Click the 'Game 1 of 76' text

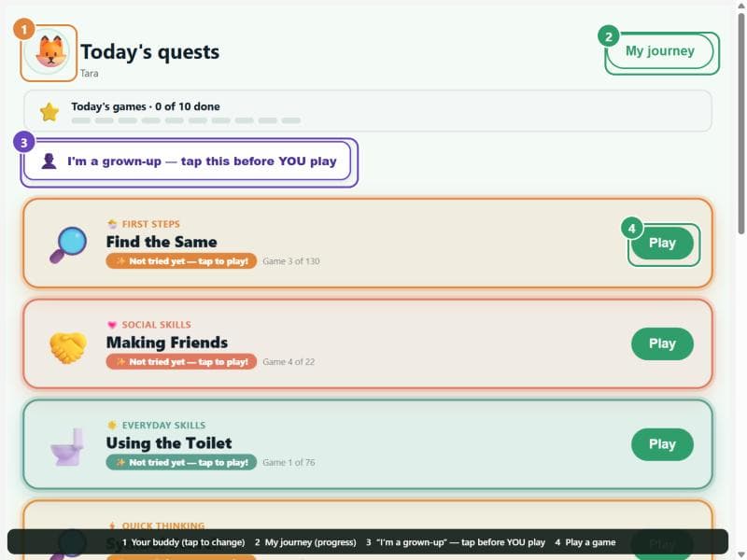point(289,462)
